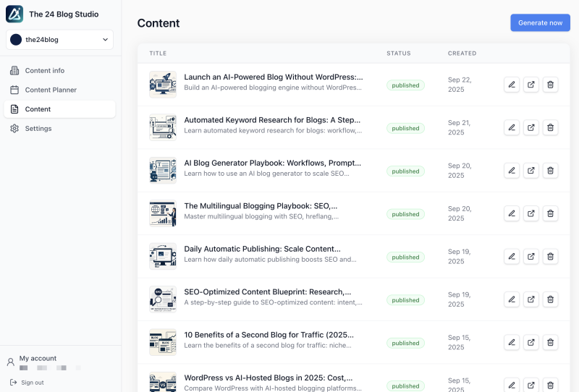The width and height of the screenshot is (579, 392).
Task: Open external link for Daily Automatic Publishing post
Action: pyautogui.click(x=531, y=257)
